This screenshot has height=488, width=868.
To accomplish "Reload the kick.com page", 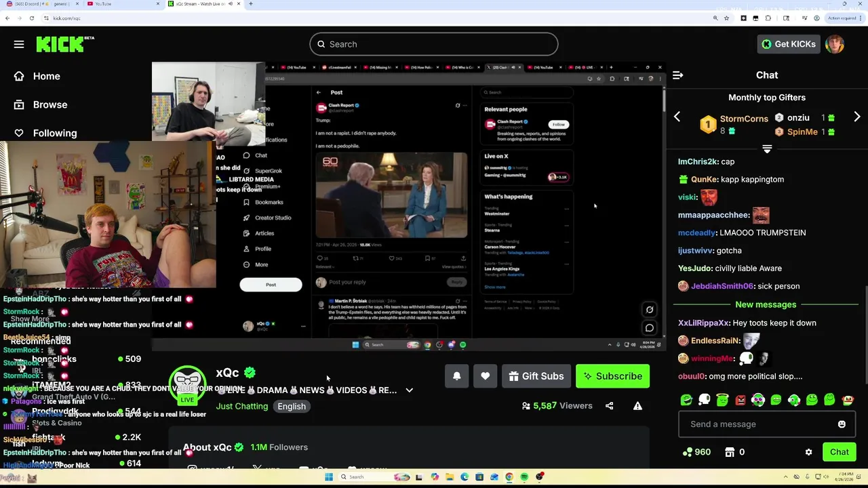I will (x=32, y=18).
